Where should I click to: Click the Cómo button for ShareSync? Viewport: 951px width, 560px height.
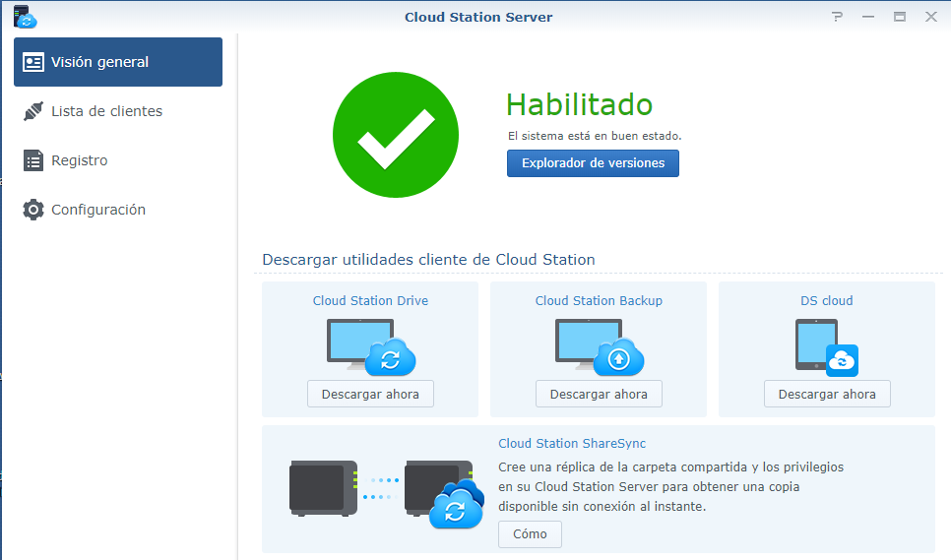click(530, 534)
